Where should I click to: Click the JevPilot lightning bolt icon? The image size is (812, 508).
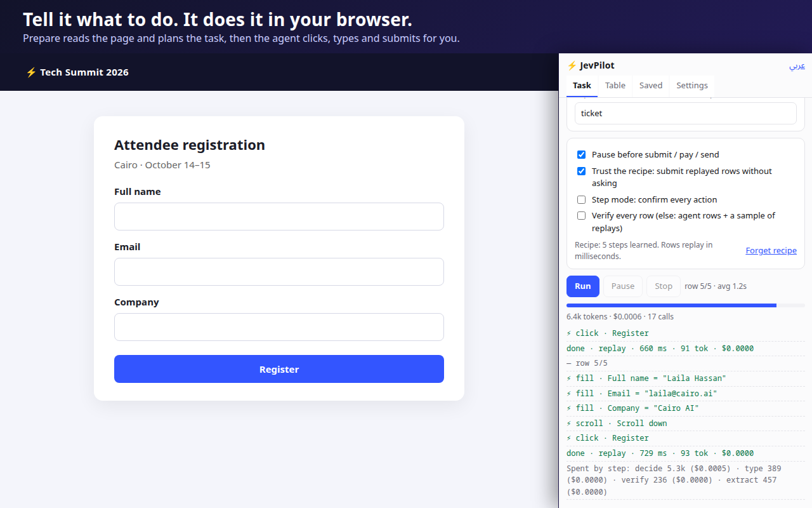(572, 65)
